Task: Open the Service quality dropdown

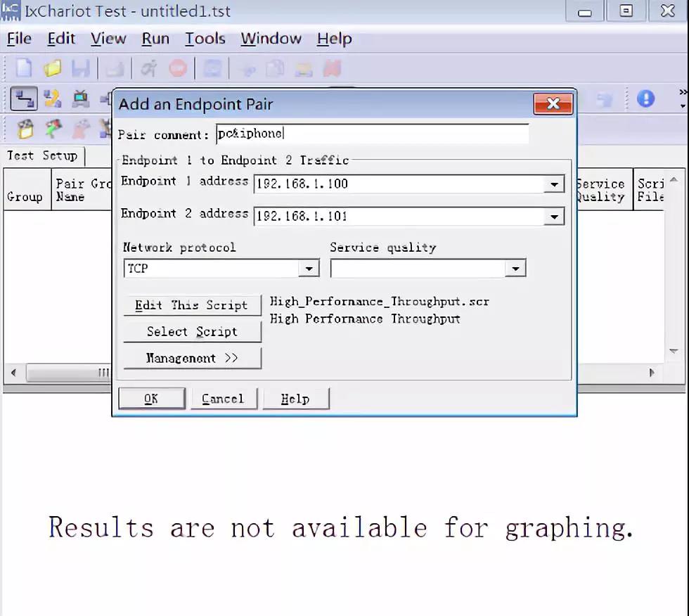Action: (x=515, y=269)
